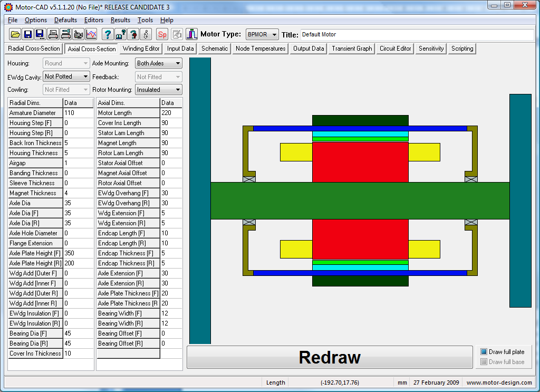Click the red Sp toolbar icon
The height and width of the screenshot is (392, 540).
162,34
